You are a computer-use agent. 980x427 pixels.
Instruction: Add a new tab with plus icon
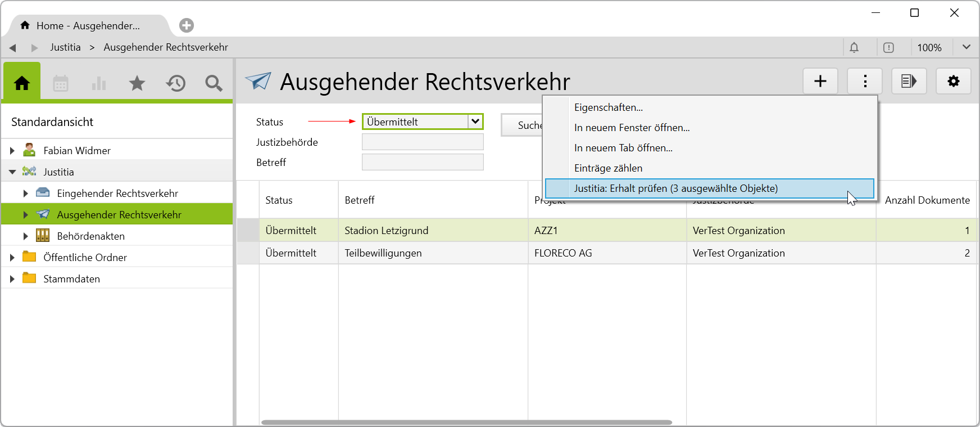pos(187,25)
